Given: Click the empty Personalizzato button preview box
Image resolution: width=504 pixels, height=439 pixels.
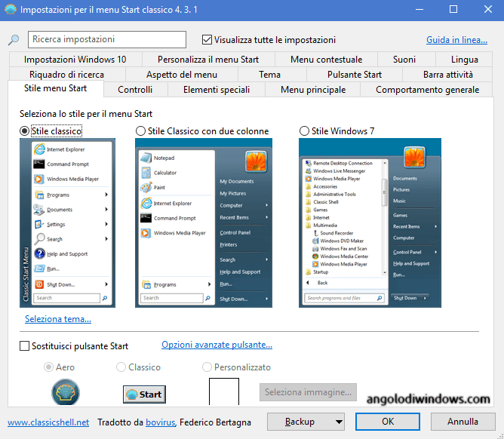Looking at the screenshot, I should click(x=223, y=393).
